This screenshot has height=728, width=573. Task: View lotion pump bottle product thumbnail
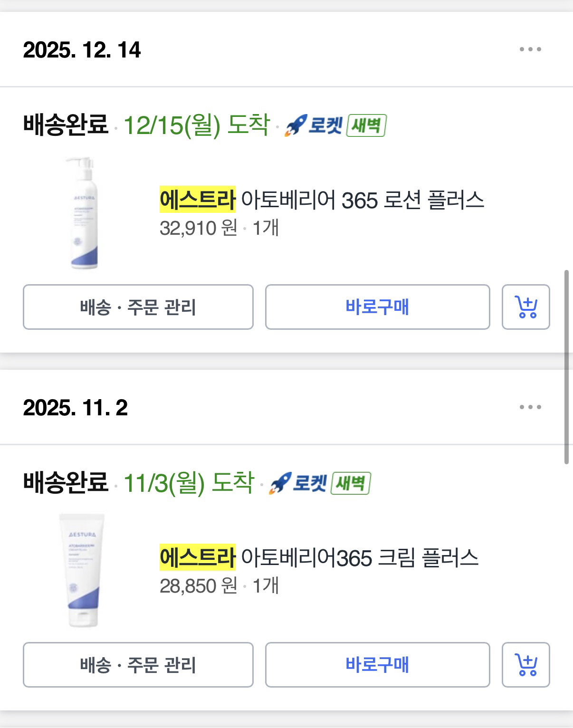click(83, 213)
